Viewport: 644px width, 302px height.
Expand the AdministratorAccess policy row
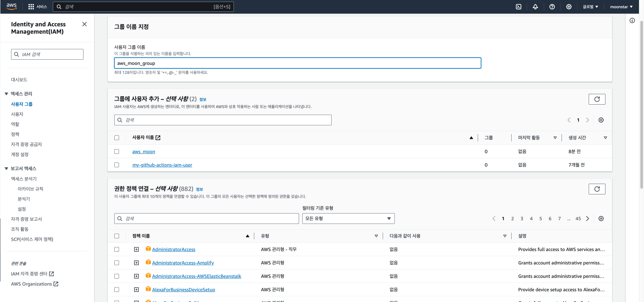pyautogui.click(x=136, y=249)
